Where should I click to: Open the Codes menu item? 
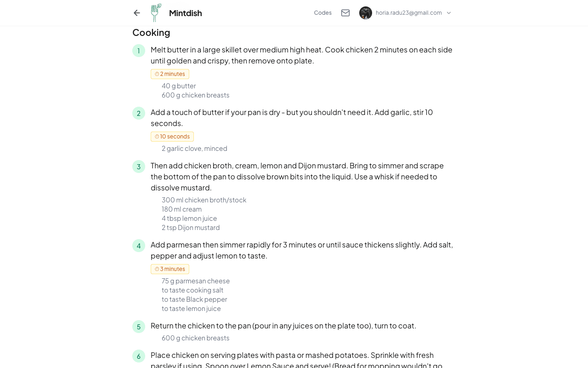click(323, 13)
